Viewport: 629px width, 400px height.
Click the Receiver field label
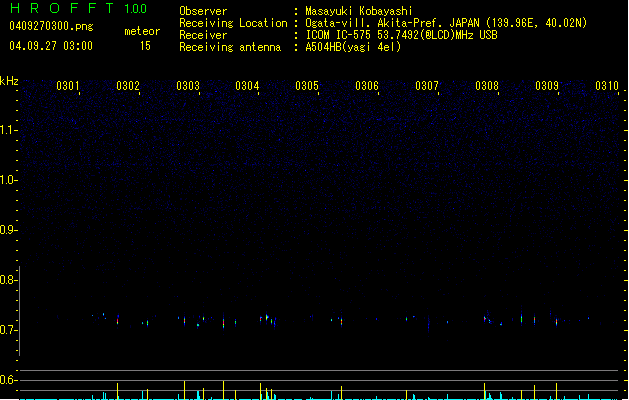point(203,35)
